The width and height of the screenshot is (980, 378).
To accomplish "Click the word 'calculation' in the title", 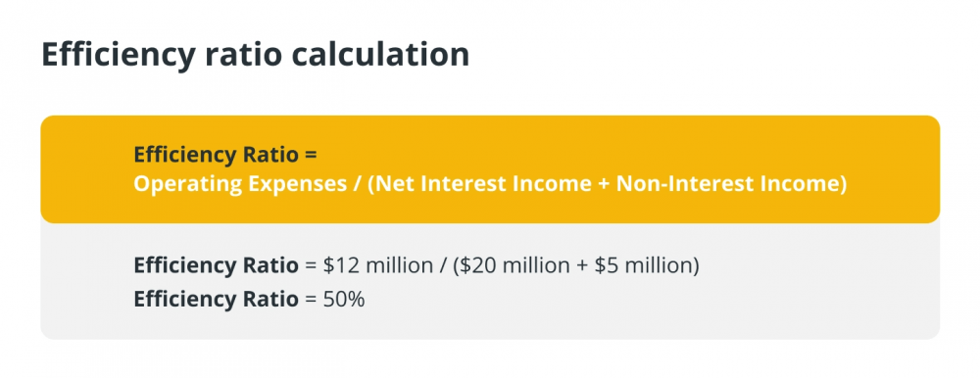I will [x=381, y=54].
